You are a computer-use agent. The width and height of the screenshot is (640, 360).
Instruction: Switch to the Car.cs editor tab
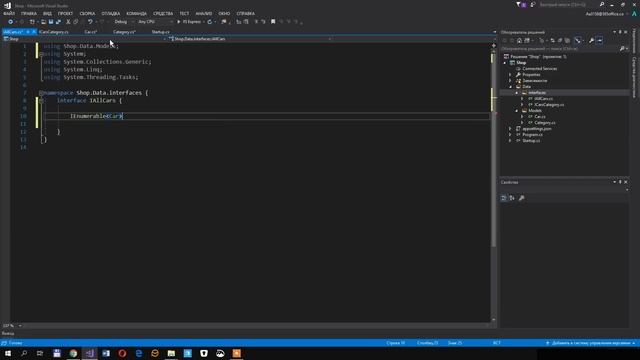91,32
